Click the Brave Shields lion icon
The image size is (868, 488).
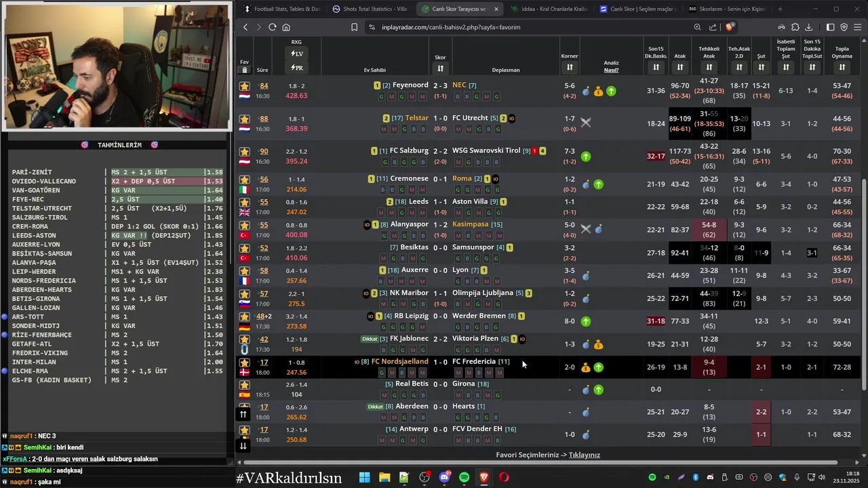(729, 27)
